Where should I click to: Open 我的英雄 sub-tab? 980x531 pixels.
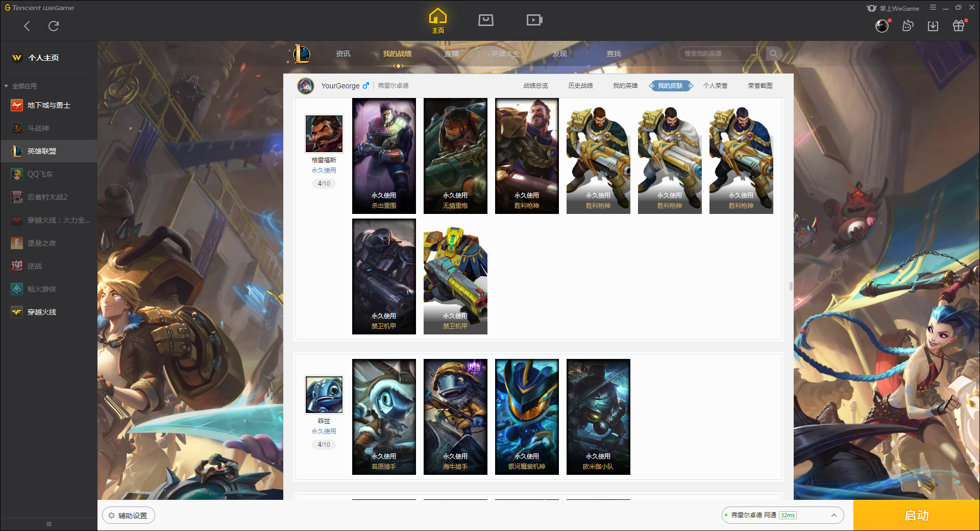625,86
